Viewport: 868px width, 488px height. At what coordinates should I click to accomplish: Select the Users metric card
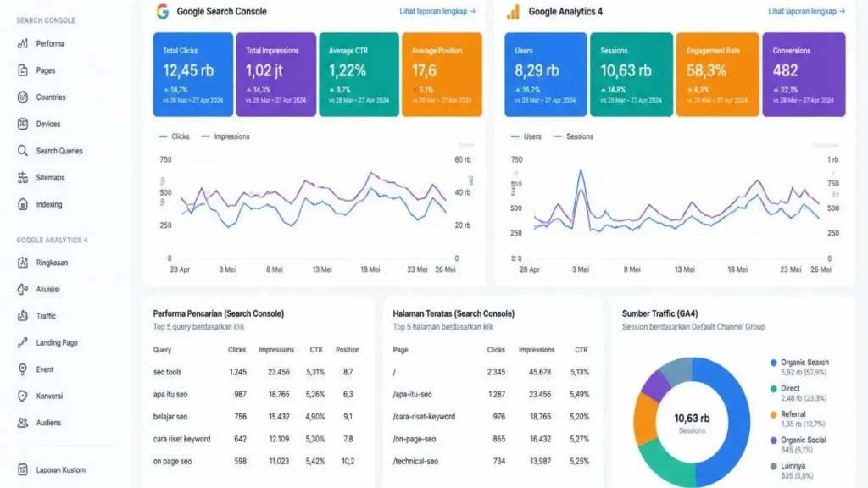tap(545, 75)
